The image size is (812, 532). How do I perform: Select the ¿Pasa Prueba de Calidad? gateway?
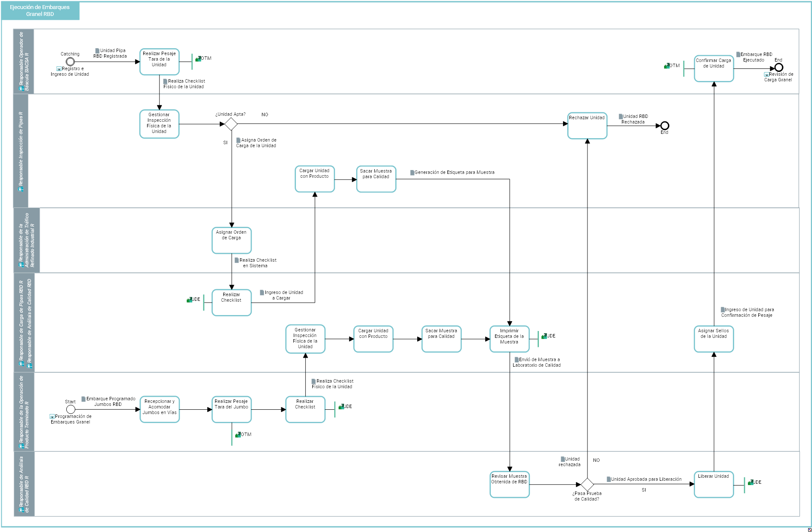click(587, 484)
